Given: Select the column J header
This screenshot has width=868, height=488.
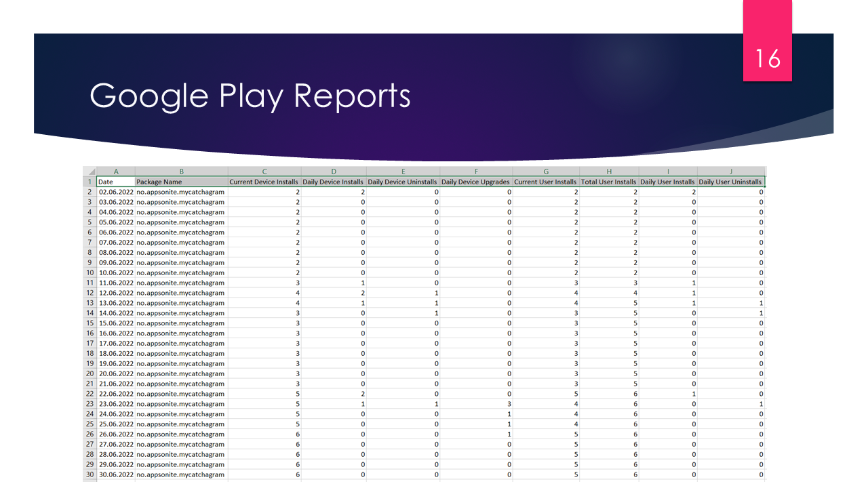Looking at the screenshot, I should (x=730, y=171).
